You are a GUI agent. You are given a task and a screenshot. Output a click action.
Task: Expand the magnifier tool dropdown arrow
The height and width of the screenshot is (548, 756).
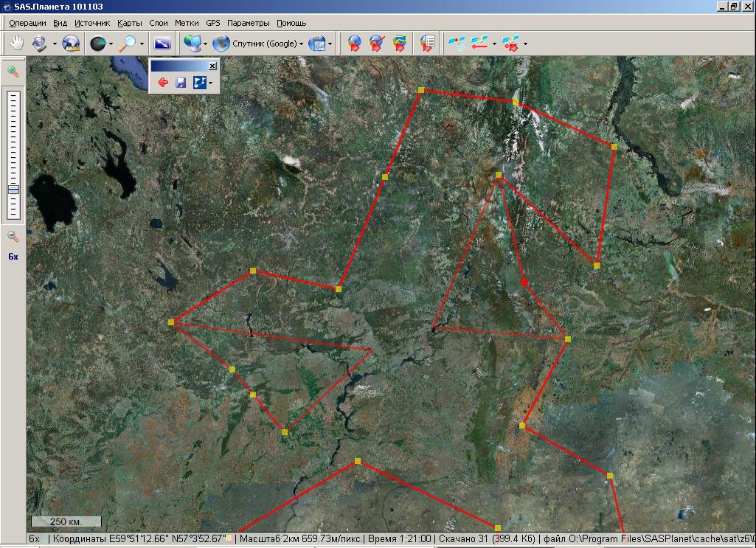142,44
